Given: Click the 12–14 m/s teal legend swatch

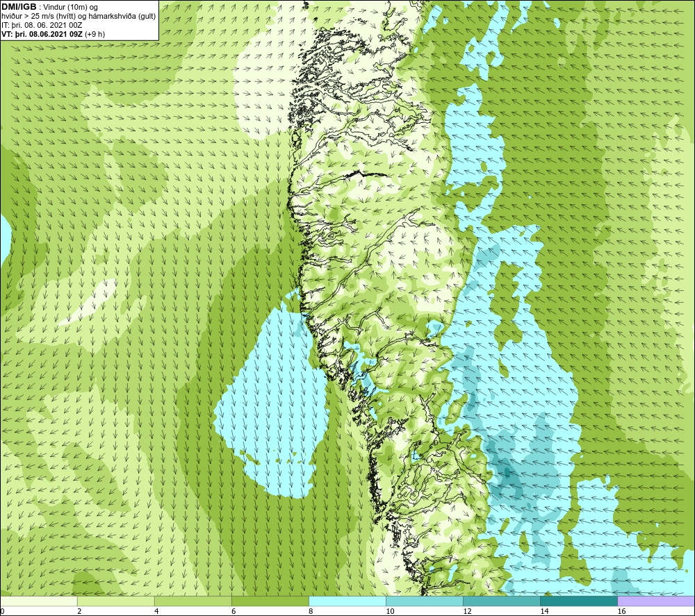Looking at the screenshot, I should pos(502,601).
